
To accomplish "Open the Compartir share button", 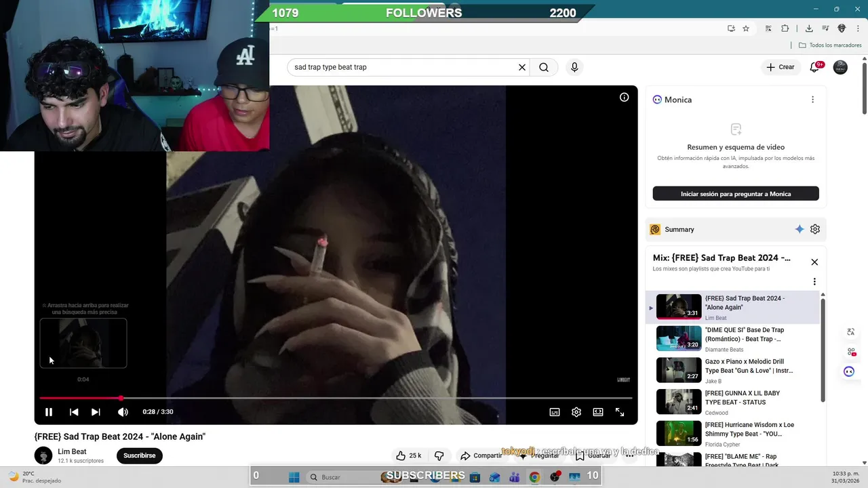I will tap(481, 455).
